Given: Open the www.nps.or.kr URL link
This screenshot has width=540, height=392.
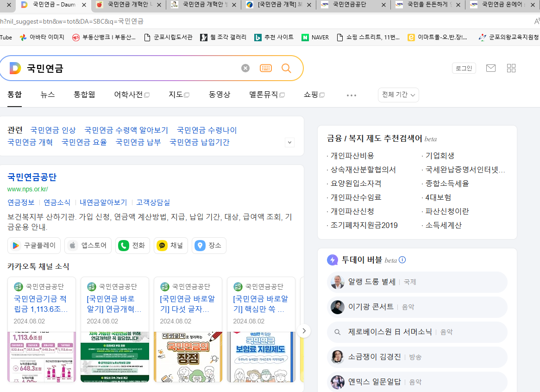Looking at the screenshot, I should pos(27,189).
